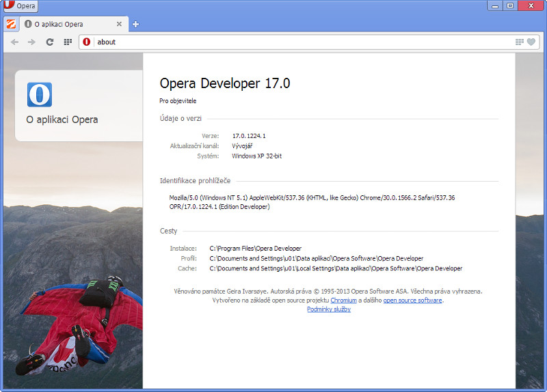Screen dimensions: 547x392
Task: Click the 'Opera Developer 17.0' heading
Action: click(x=225, y=83)
